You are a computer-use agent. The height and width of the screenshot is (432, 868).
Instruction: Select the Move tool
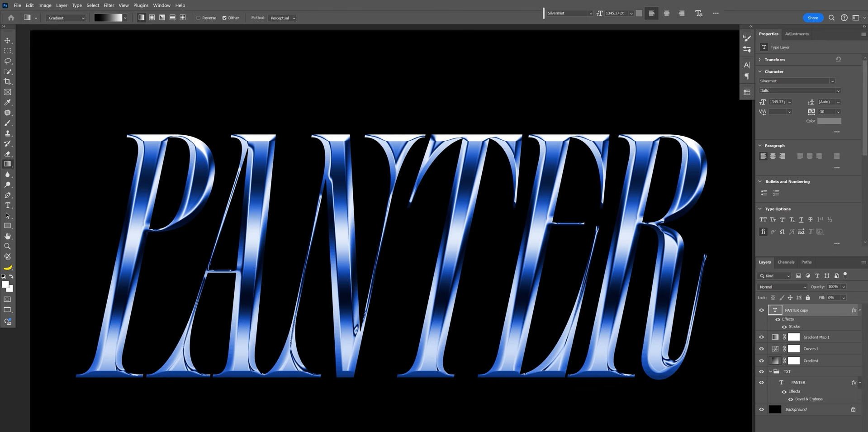[x=8, y=41]
